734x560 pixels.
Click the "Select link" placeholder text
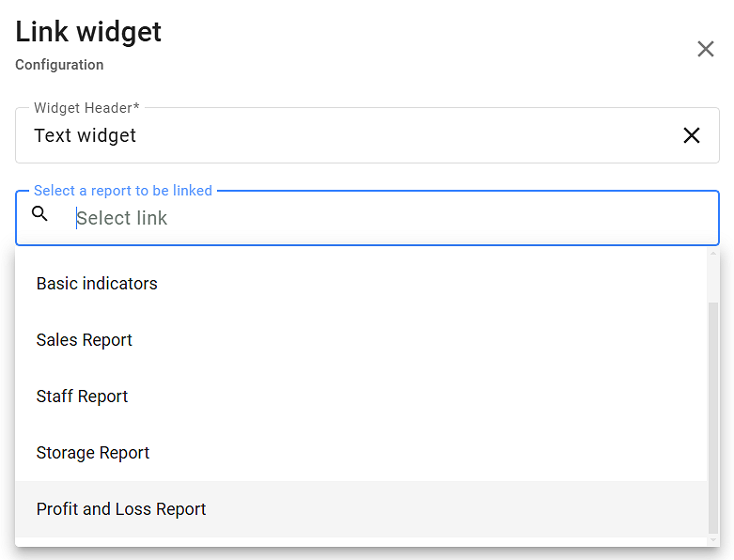coord(122,218)
